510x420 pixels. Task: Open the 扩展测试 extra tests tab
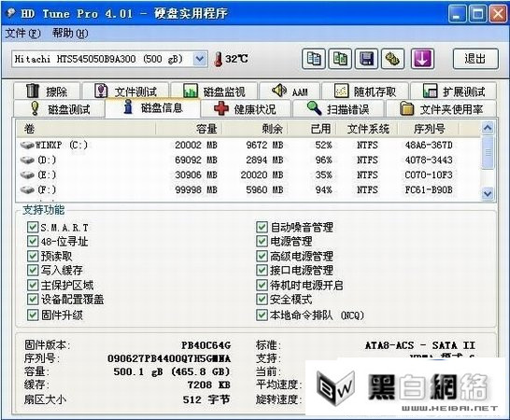pos(454,91)
